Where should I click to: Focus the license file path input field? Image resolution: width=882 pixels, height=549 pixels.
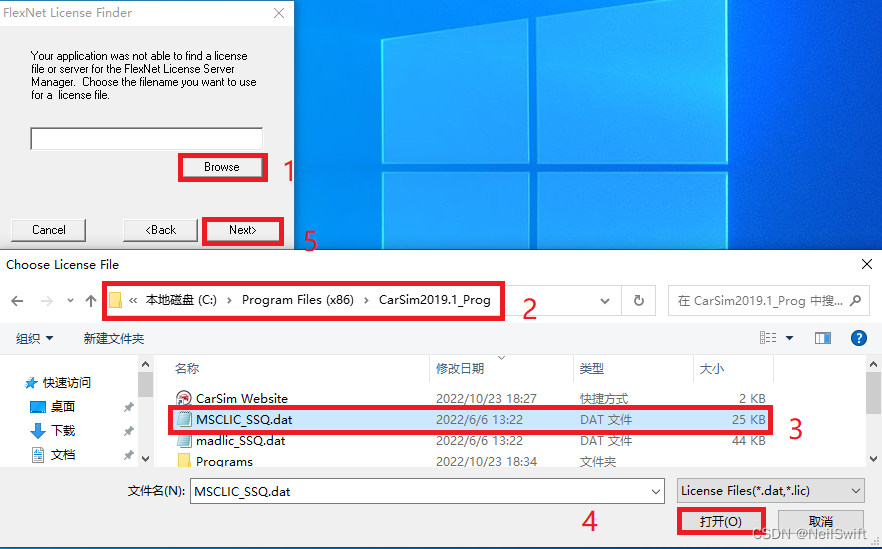pyautogui.click(x=146, y=138)
